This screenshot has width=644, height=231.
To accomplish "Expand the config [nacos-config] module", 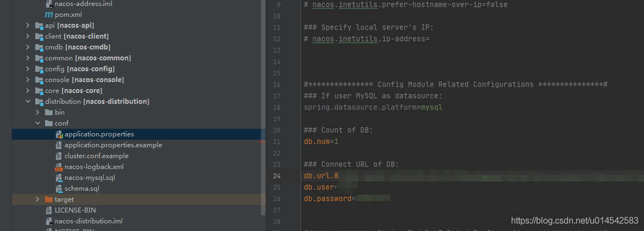I will [28, 69].
